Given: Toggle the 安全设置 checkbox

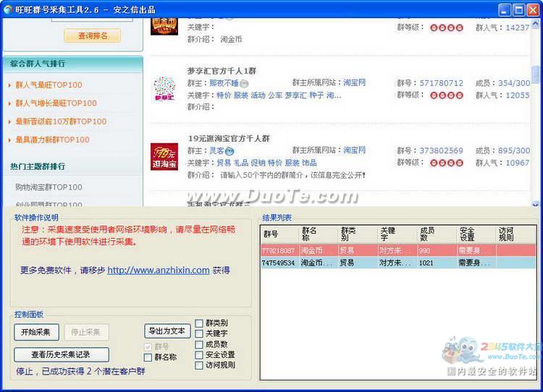Looking at the screenshot, I should (199, 355).
